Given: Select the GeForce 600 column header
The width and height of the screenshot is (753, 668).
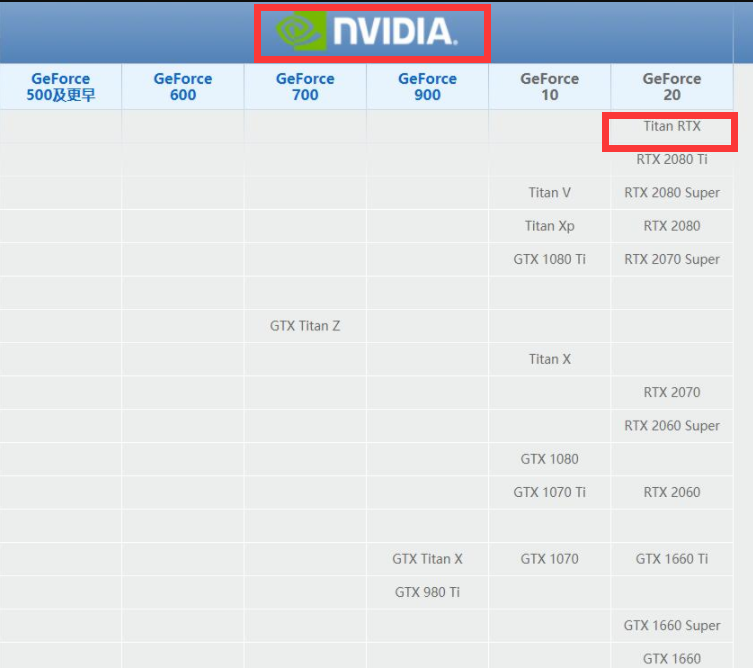Looking at the screenshot, I should pos(183,87).
